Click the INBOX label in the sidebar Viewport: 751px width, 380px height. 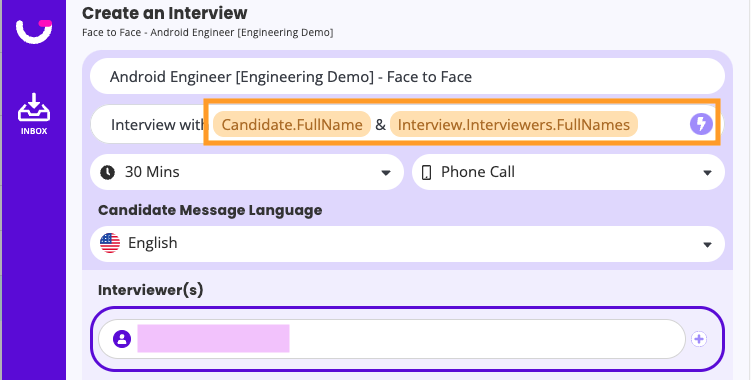point(34,131)
